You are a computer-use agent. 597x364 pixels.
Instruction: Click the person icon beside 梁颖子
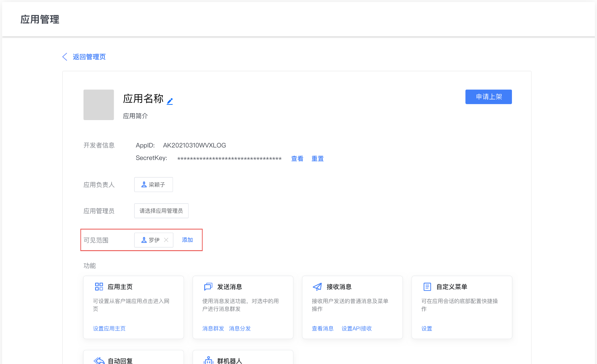(144, 185)
